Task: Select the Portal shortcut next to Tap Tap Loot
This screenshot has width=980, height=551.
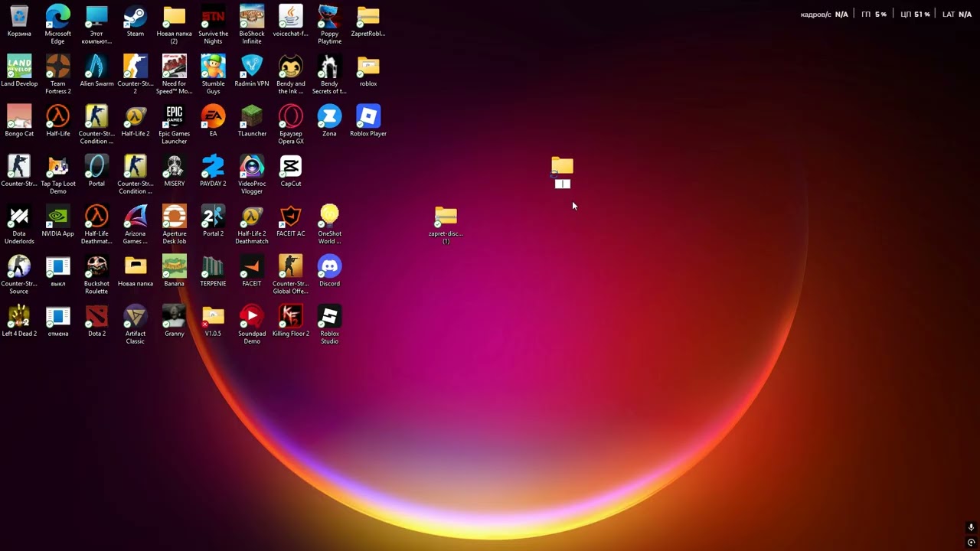Action: click(x=96, y=166)
